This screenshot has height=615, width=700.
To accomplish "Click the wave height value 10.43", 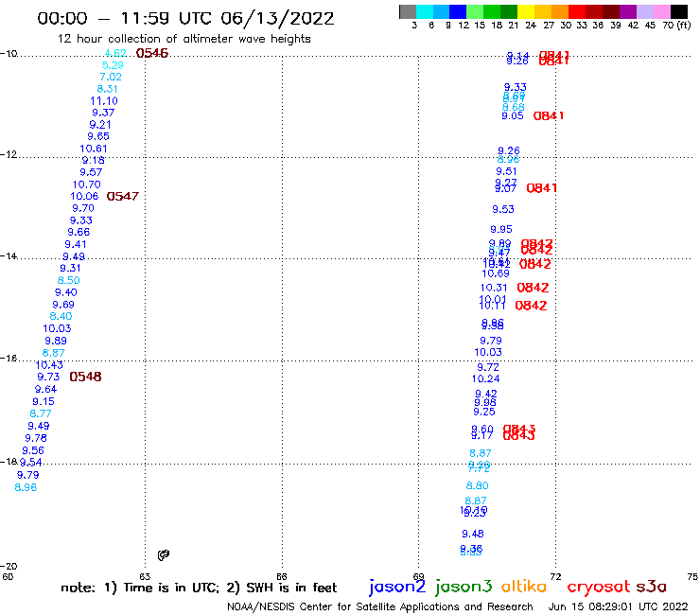I will pyautogui.click(x=49, y=365).
